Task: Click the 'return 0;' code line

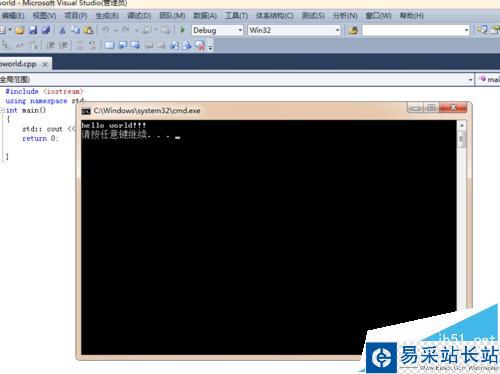Action: (x=40, y=138)
